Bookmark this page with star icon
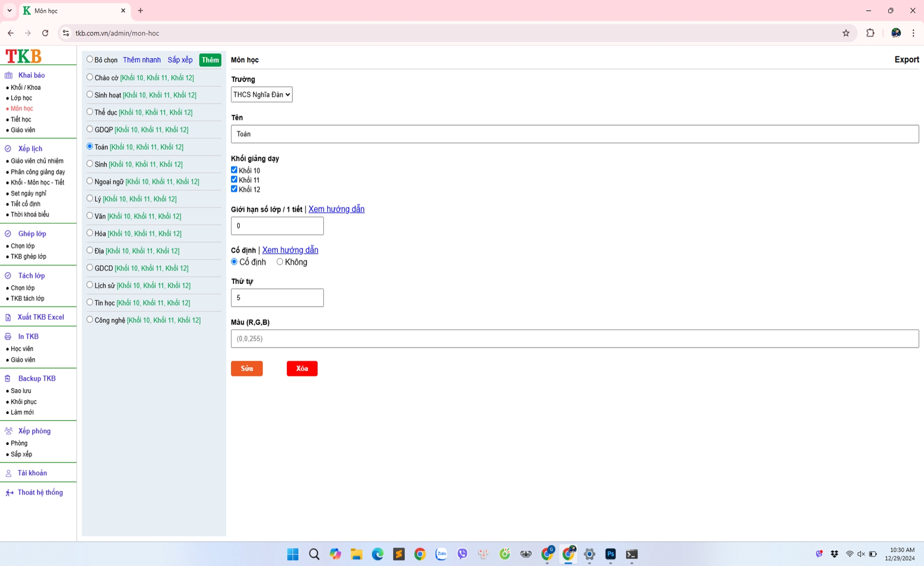This screenshot has height=566, width=924. click(x=846, y=33)
